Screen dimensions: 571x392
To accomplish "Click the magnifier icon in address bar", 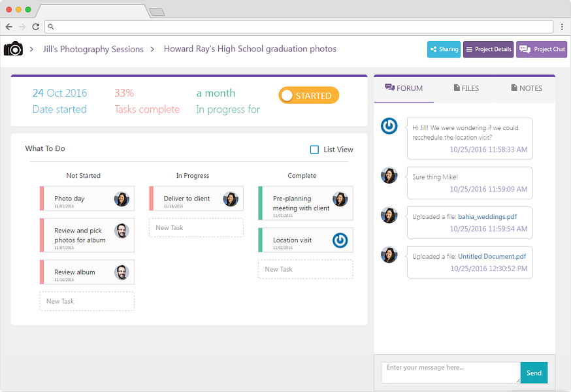I will [51, 27].
